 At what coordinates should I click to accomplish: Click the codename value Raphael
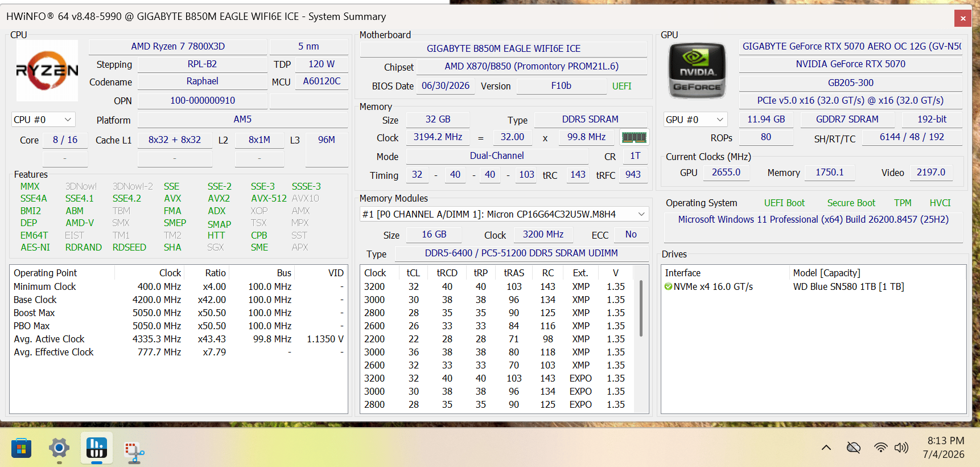(x=202, y=81)
